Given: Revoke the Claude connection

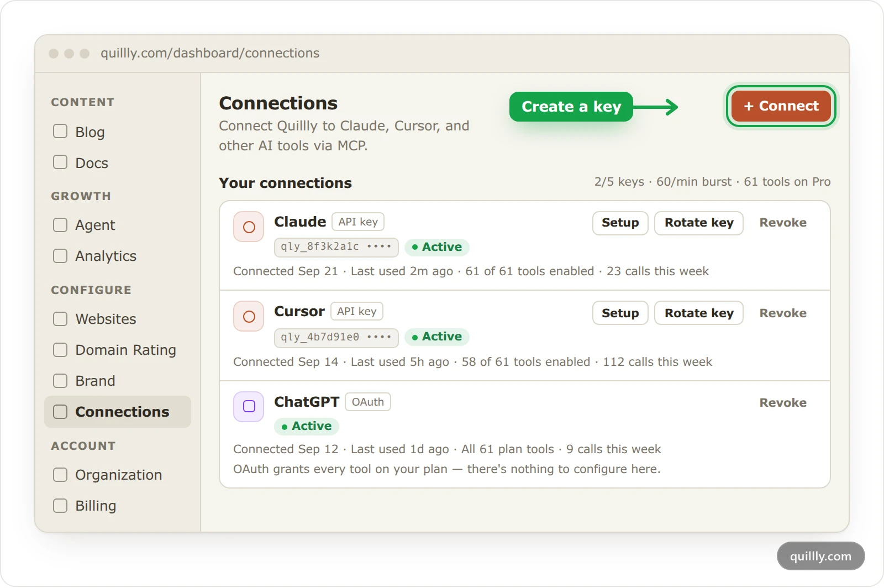Looking at the screenshot, I should pos(783,223).
